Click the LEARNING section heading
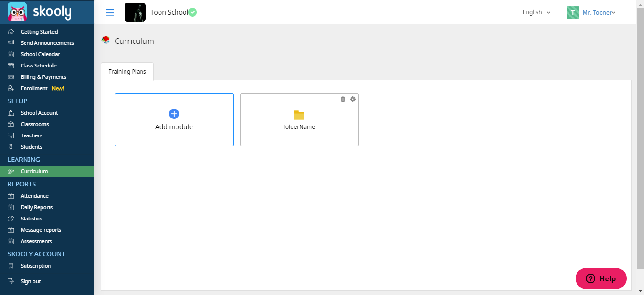Viewport: 644px width, 295px height. coord(24,160)
